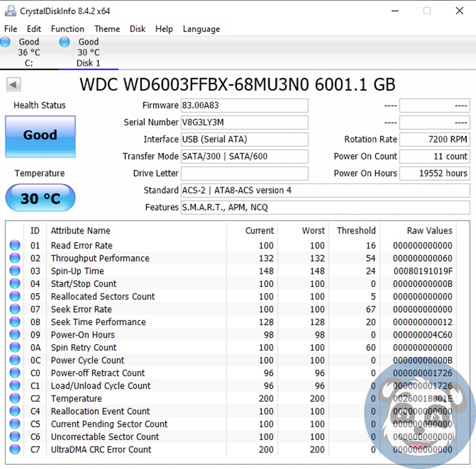The width and height of the screenshot is (476, 469).
Task: Switch to the C: disk tab
Action: click(29, 52)
